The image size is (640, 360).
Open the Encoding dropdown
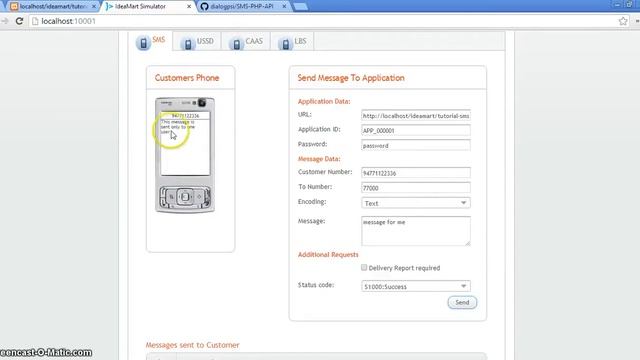tap(416, 203)
